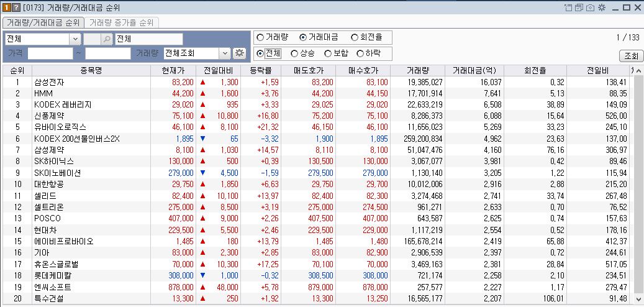The image size is (644, 307).
Task: Click the scroll up arrow of table
Action: click(638, 71)
